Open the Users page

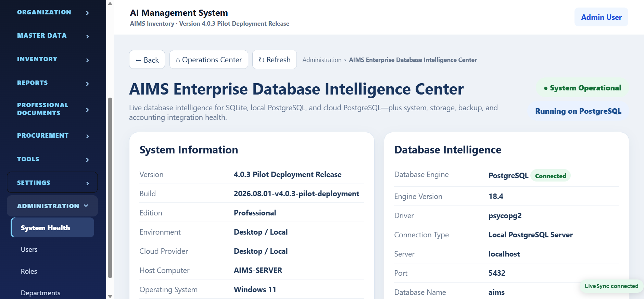coord(29,249)
